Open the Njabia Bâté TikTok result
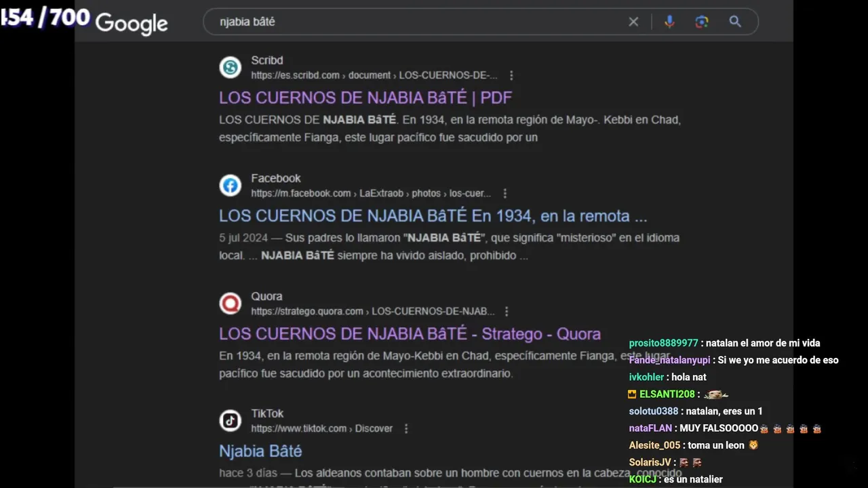Viewport: 868px width, 488px height. (260, 451)
